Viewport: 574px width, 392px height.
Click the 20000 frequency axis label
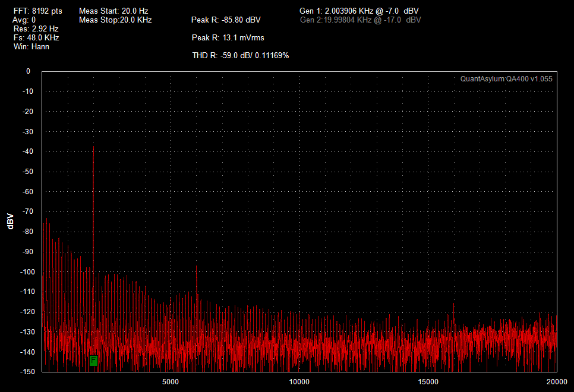click(x=557, y=382)
